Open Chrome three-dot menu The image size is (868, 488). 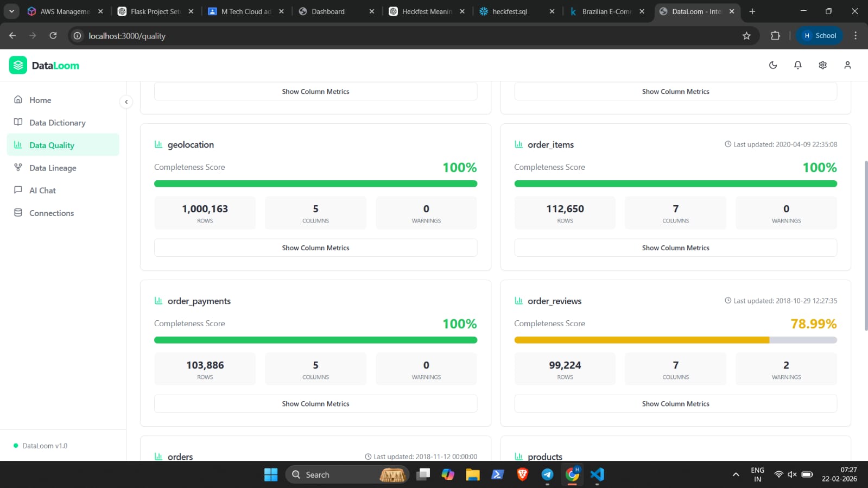pos(856,36)
